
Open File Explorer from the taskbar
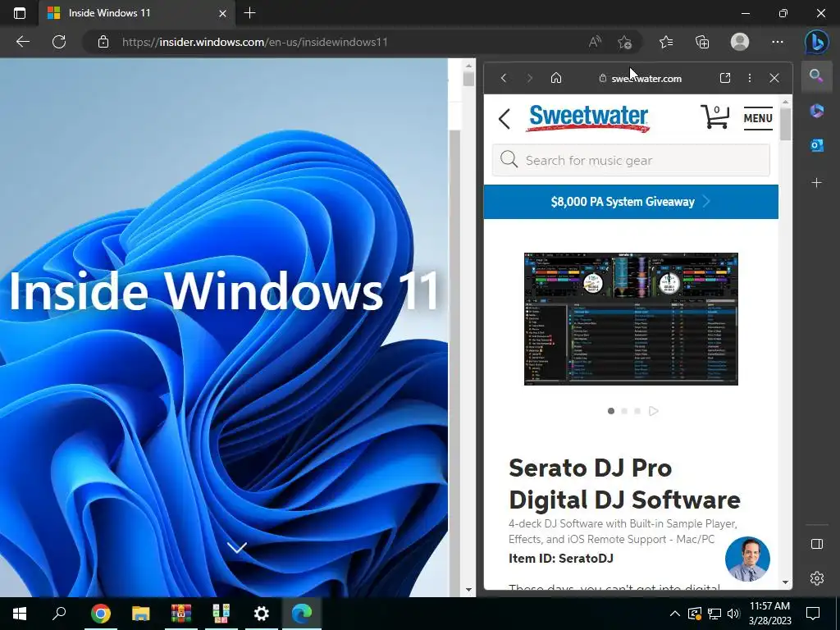(140, 613)
